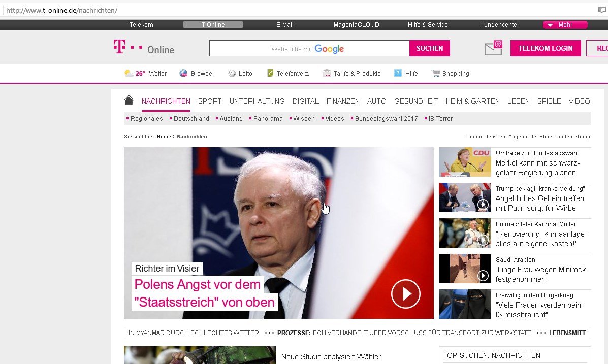Open the FINANZEN section
Image resolution: width=608 pixels, height=364 pixels.
(x=343, y=101)
